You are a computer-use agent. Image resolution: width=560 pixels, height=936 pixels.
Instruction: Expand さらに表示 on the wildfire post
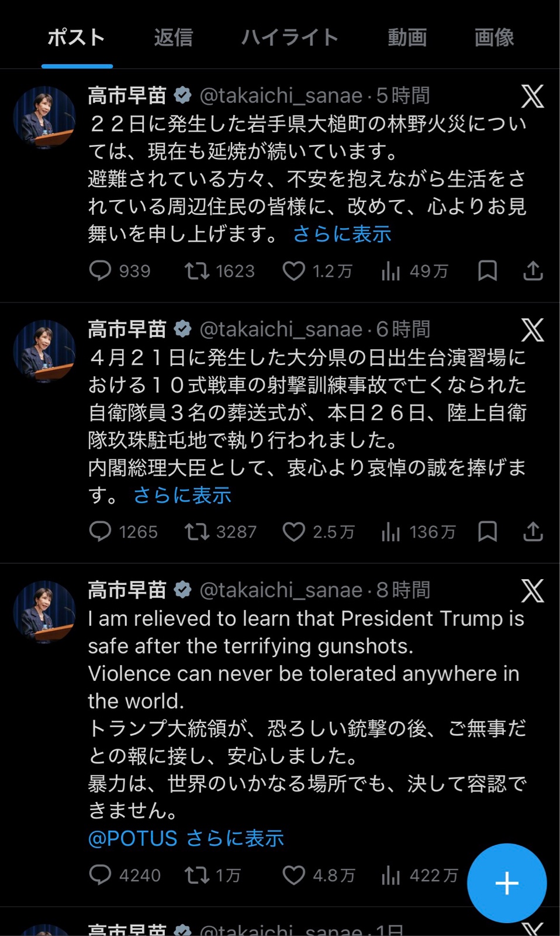(342, 234)
